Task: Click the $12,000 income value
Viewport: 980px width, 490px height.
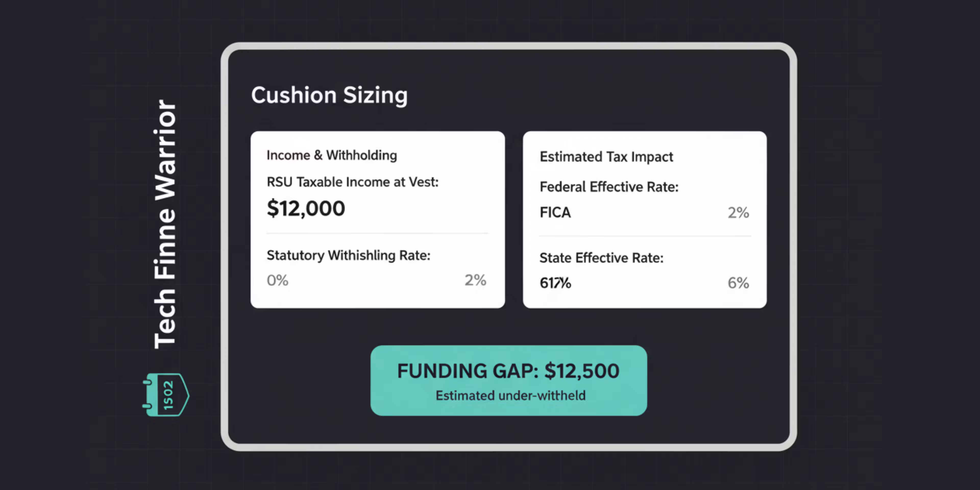Action: (306, 209)
